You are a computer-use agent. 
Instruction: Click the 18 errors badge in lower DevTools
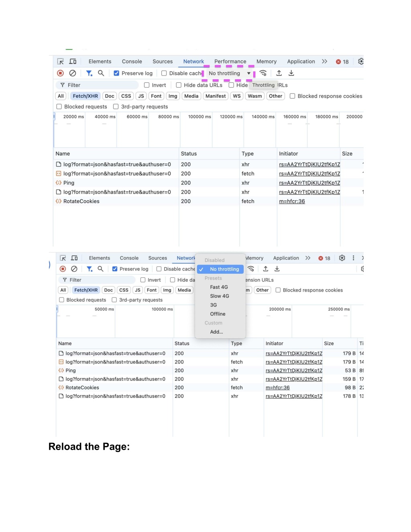pos(324,259)
